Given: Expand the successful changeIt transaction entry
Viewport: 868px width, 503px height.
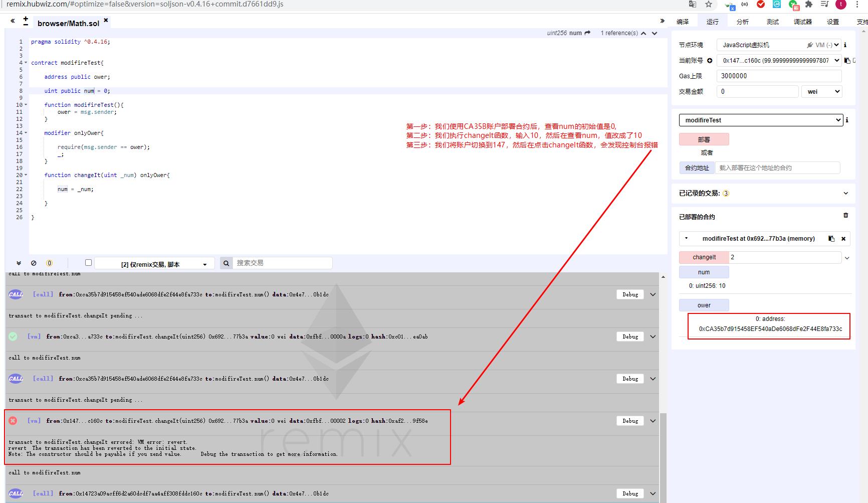Looking at the screenshot, I should pos(653,337).
